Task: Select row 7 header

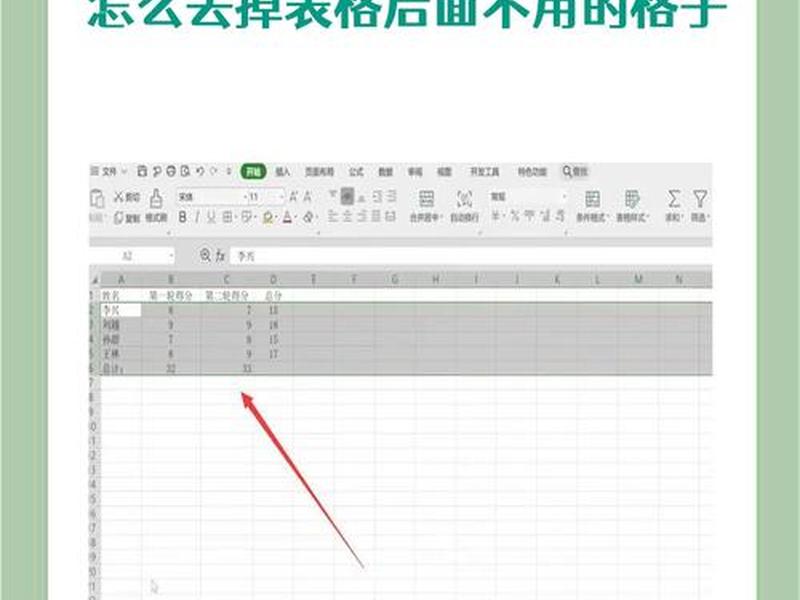Action: [94, 383]
